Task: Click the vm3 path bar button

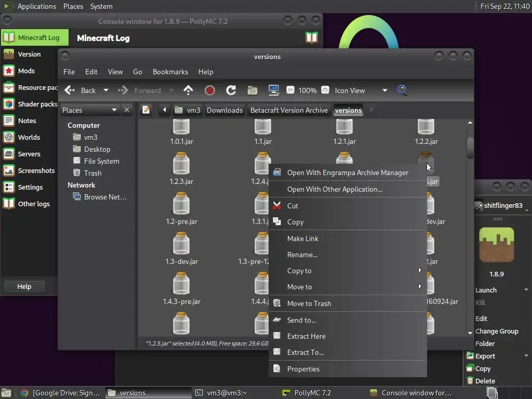Action: [x=188, y=110]
